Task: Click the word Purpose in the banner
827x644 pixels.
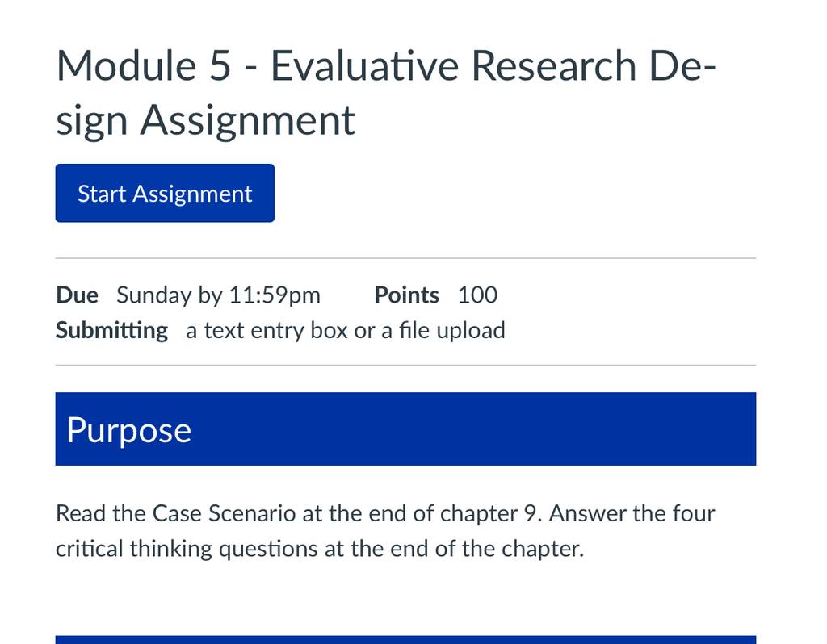Action: [128, 431]
